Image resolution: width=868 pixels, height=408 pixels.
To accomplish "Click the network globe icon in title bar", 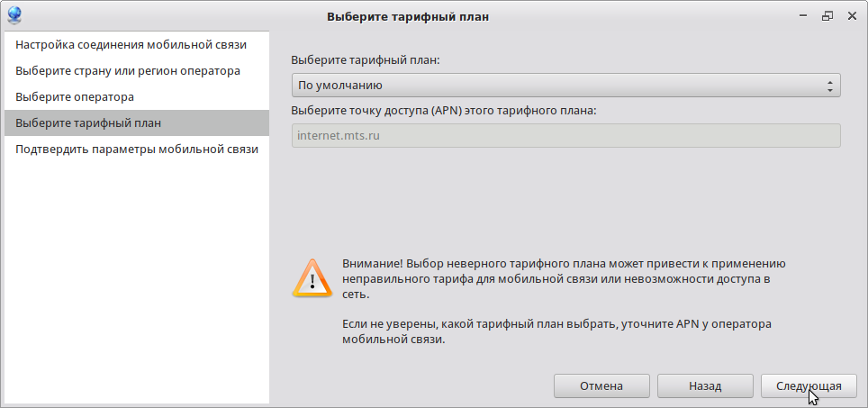I will [14, 15].
